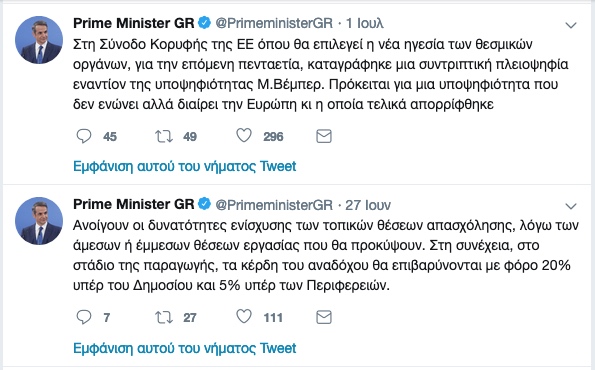Screen dimensions: 595x370
Task: Retweet the tweet with 27 retweets
Action: click(x=164, y=317)
